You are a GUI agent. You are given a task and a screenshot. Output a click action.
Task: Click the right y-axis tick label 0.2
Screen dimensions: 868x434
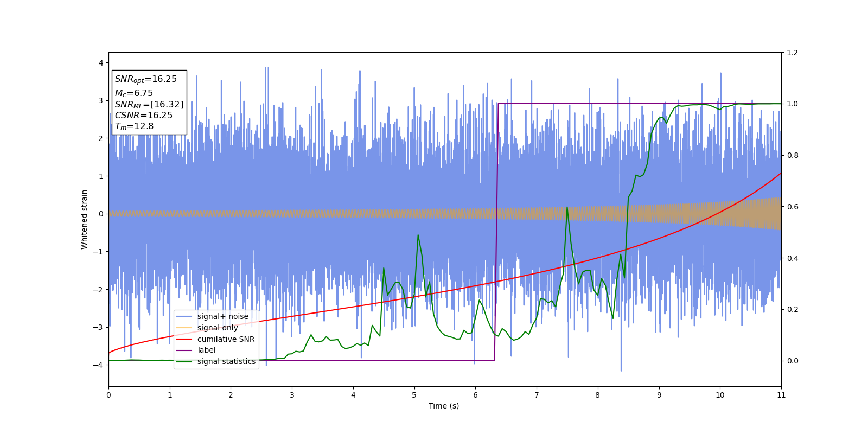coord(793,310)
